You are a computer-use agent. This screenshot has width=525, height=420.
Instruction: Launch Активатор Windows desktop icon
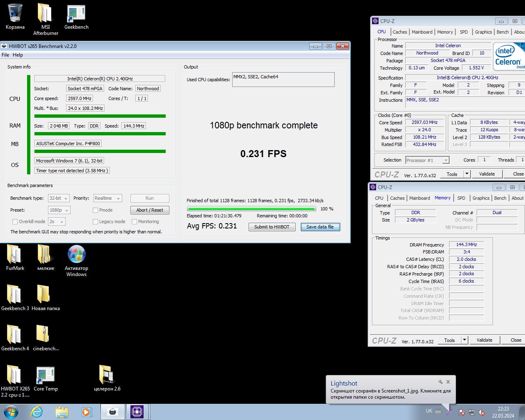pyautogui.click(x=76, y=260)
